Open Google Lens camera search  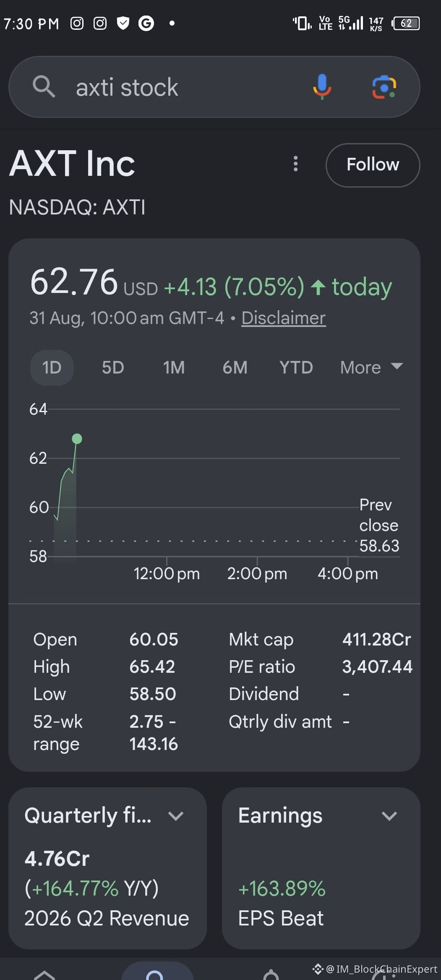(384, 87)
